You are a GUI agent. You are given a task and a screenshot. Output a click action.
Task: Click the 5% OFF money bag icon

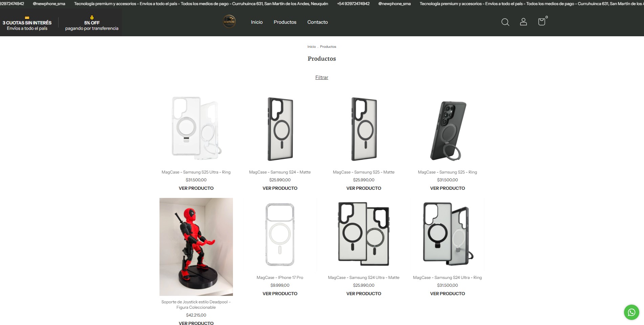(92, 17)
